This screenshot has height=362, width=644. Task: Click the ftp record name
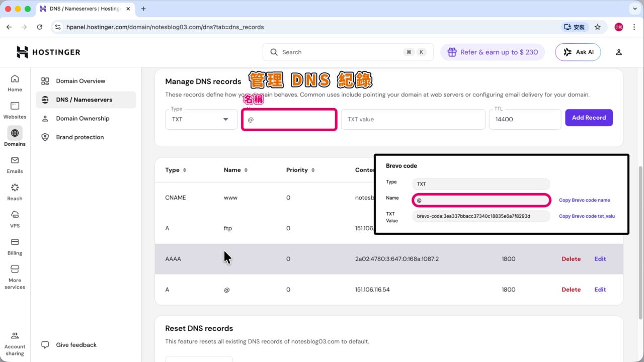228,228
